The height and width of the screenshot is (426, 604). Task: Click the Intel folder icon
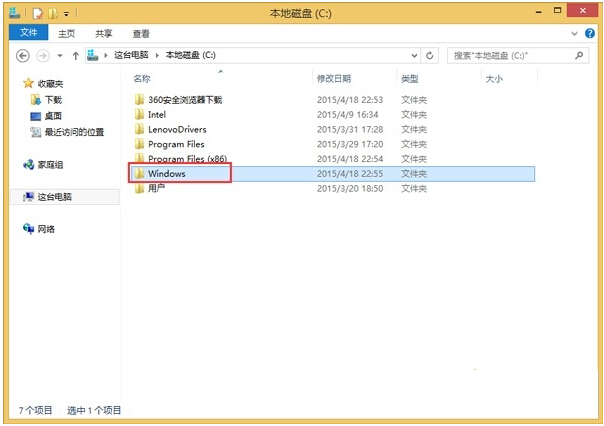[139, 115]
